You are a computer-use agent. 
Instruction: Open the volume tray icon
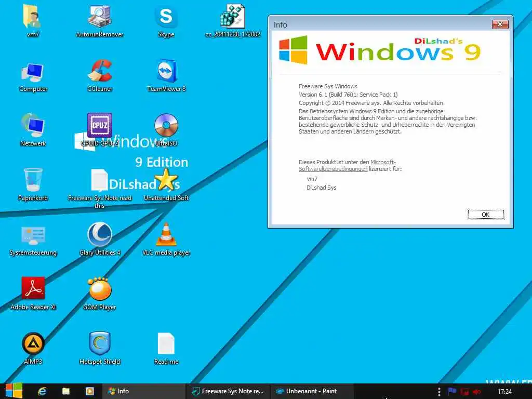tap(477, 392)
